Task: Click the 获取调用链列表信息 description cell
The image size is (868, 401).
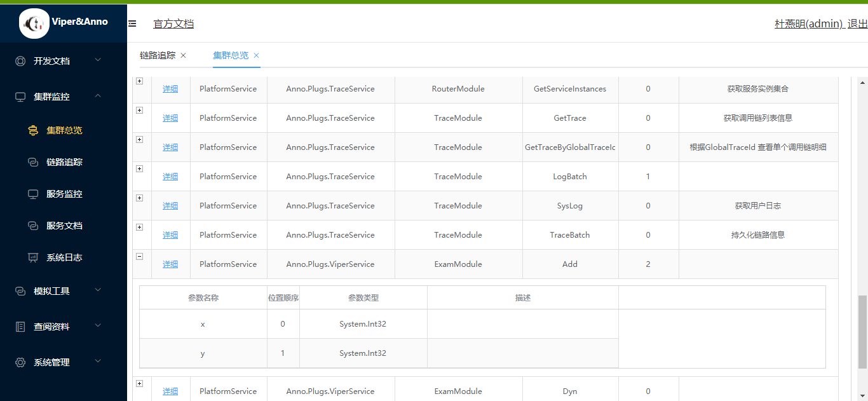Action: coord(758,118)
